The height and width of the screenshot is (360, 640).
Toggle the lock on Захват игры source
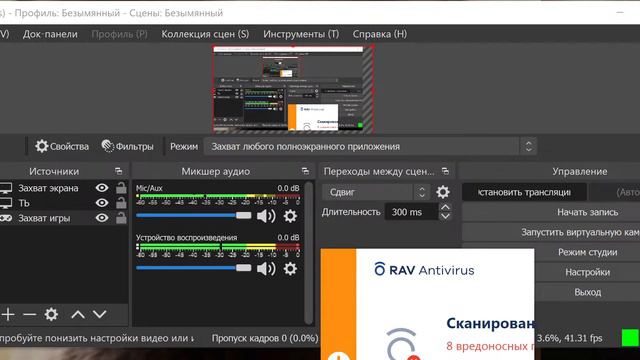[121, 218]
